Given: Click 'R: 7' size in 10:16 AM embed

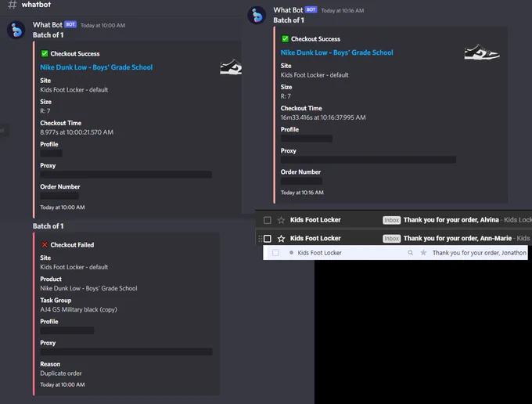Looking at the screenshot, I should pyautogui.click(x=286, y=96).
